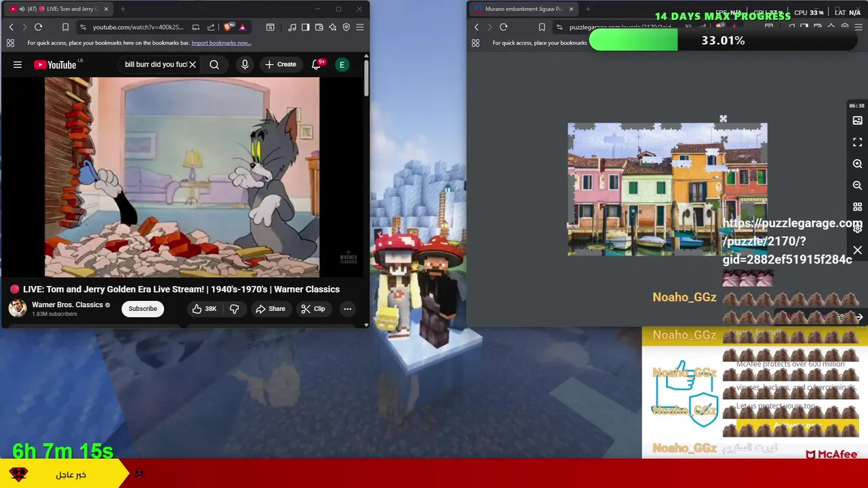
Task: Toggle the browser sidebar panel
Action: click(305, 27)
